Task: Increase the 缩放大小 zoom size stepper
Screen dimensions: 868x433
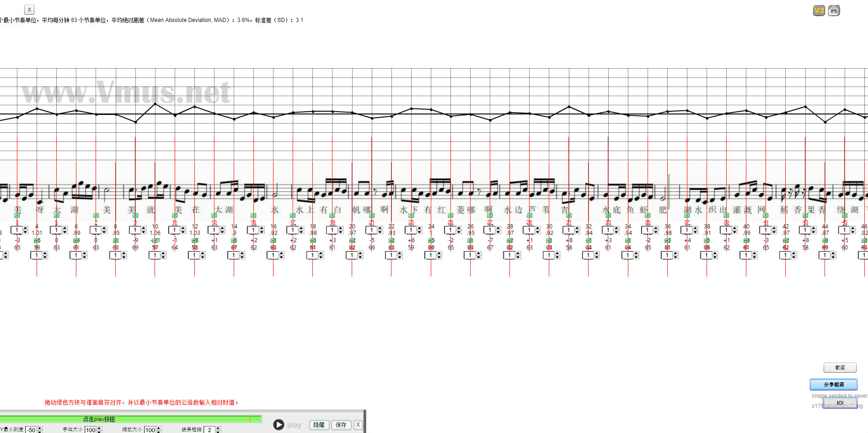Action: click(x=159, y=428)
